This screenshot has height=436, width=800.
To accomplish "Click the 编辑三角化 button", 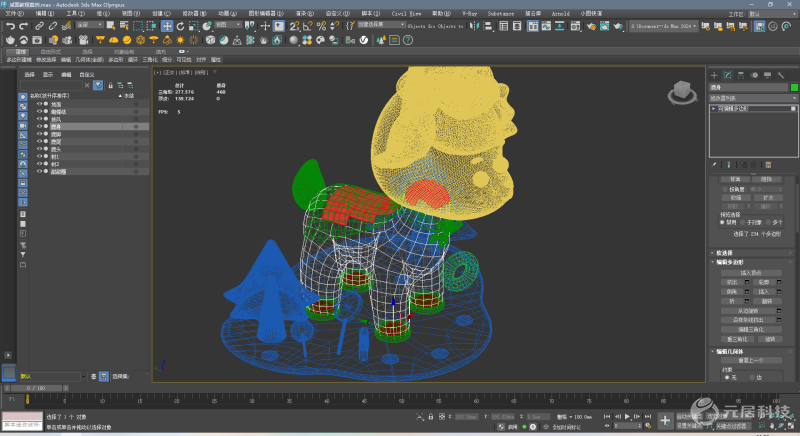I will pyautogui.click(x=751, y=329).
